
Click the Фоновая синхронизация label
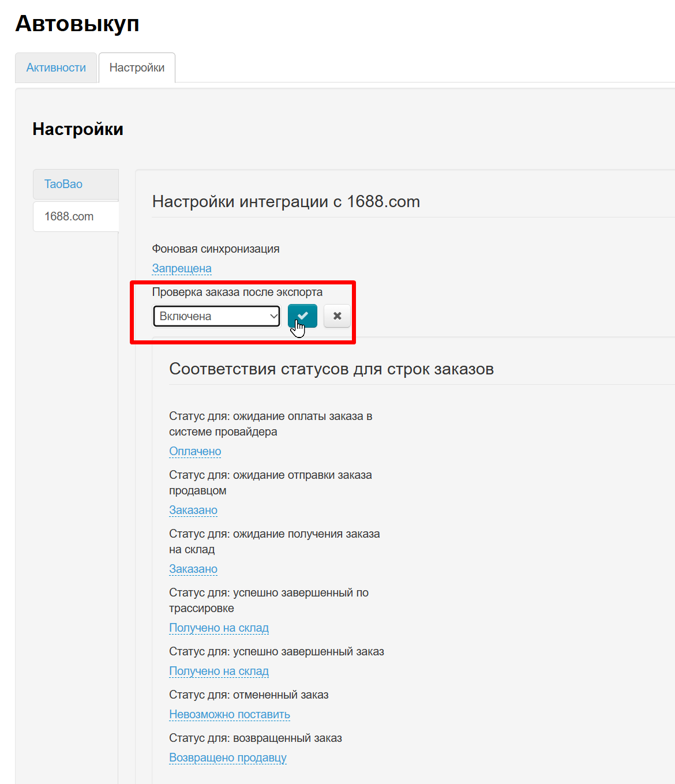click(216, 249)
